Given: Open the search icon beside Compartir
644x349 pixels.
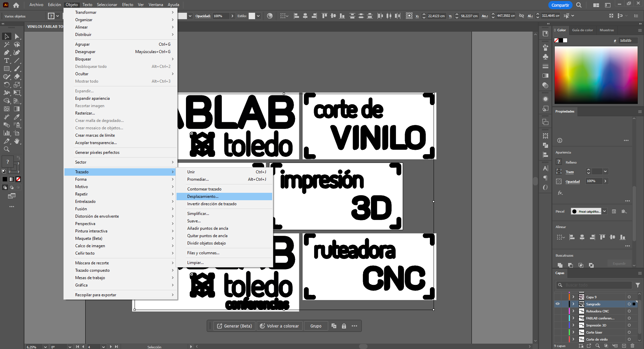Looking at the screenshot, I should point(579,5).
